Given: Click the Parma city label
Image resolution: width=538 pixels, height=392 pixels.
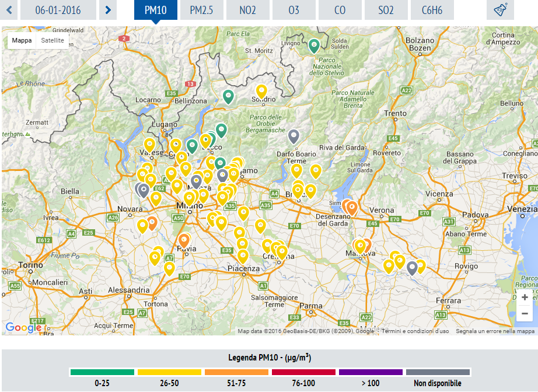Looking at the screenshot, I should [311, 306].
